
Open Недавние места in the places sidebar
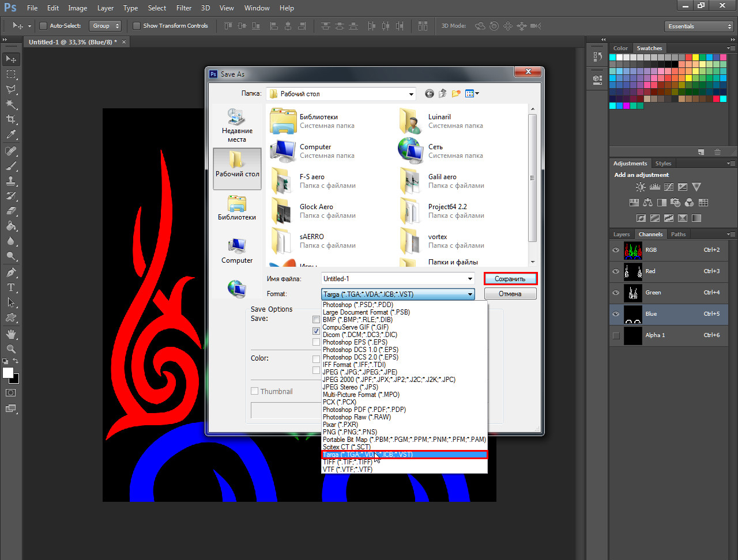point(237,126)
